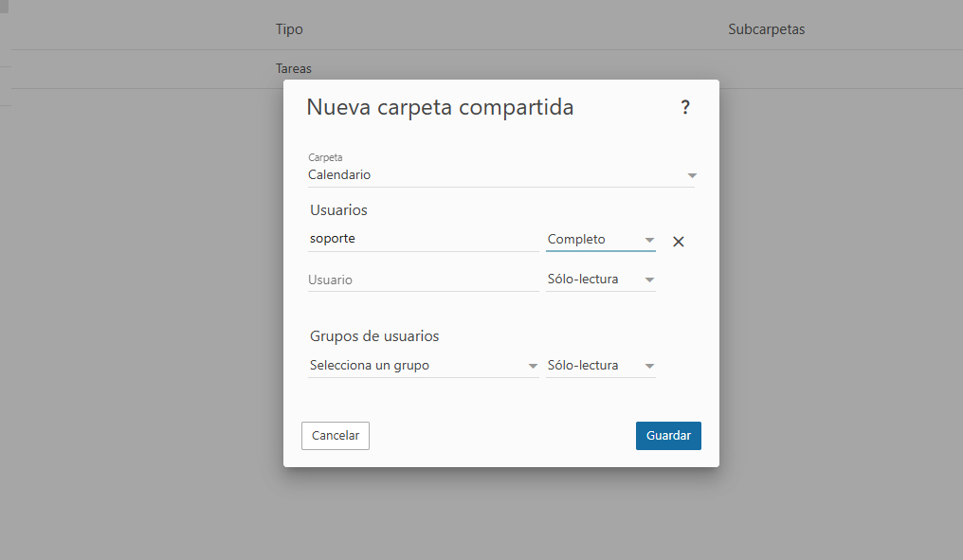This screenshot has height=560, width=963.
Task: Open the Carpeta Calendario dropdown
Action: (501, 175)
